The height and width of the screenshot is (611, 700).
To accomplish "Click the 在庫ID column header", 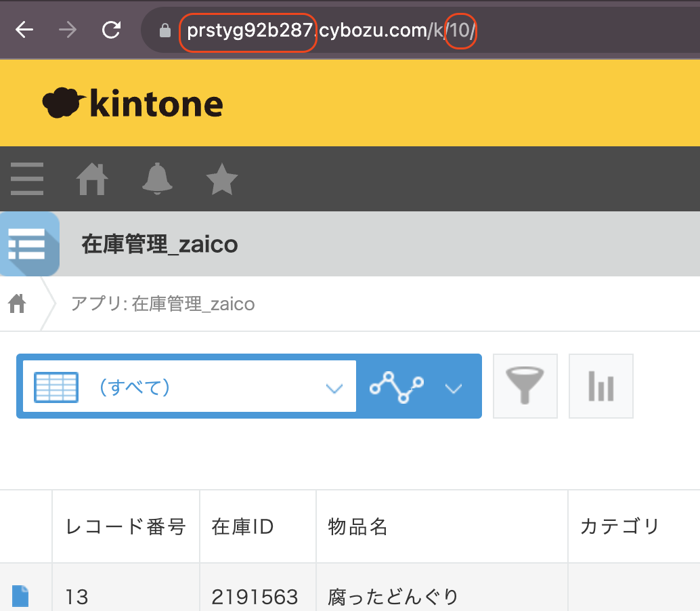I will [x=258, y=526].
